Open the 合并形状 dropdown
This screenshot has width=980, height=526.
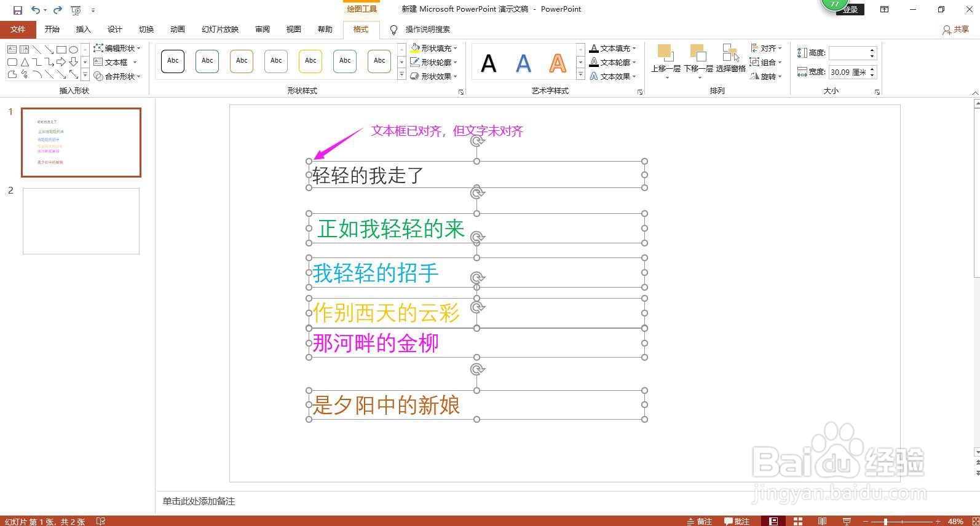[117, 76]
